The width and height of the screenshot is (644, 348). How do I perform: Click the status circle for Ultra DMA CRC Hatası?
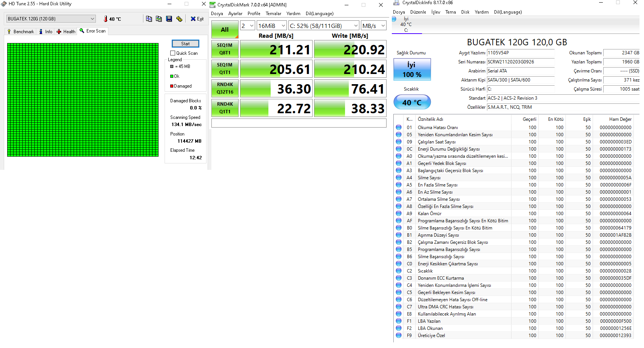tap(399, 306)
